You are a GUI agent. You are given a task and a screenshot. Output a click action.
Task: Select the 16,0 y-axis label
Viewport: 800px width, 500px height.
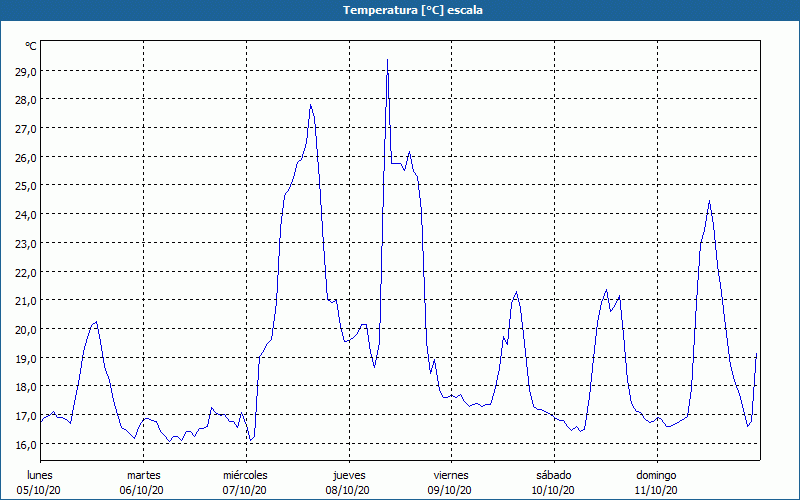(x=26, y=444)
